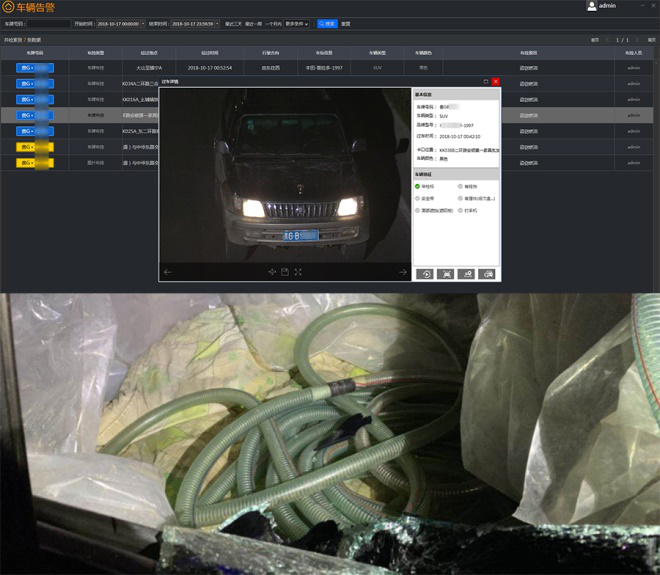This screenshot has height=575, width=660.
Task: Click the pan/move icon below the photo
Action: pos(272,272)
